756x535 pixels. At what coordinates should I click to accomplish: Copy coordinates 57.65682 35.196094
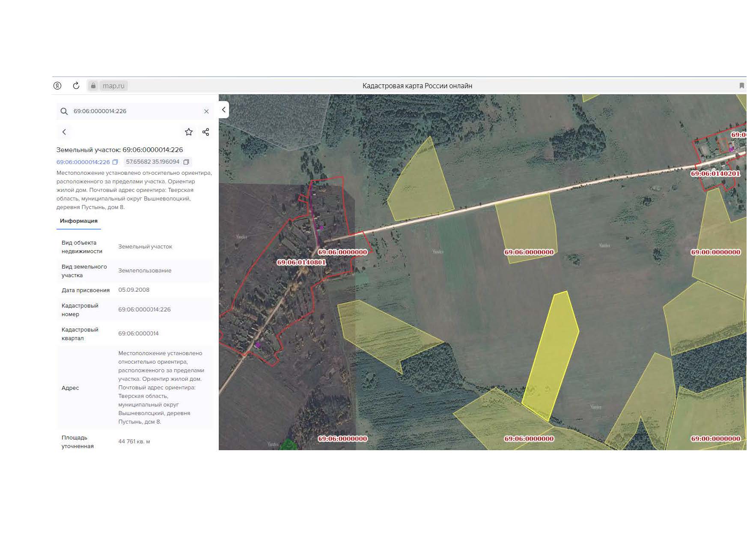click(x=186, y=162)
